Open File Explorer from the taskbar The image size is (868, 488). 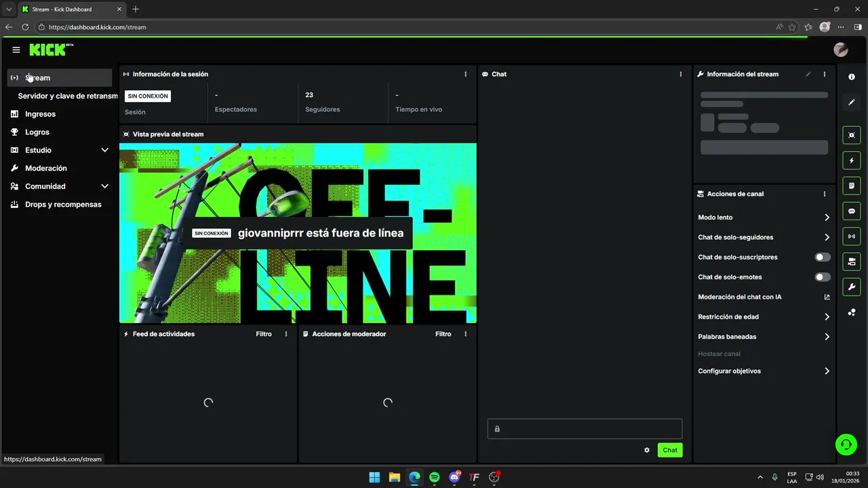(394, 477)
